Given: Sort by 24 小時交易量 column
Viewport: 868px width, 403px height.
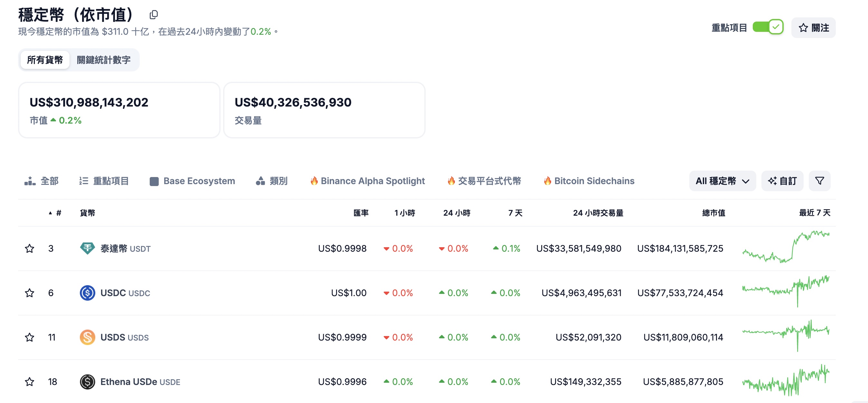Looking at the screenshot, I should click(598, 213).
